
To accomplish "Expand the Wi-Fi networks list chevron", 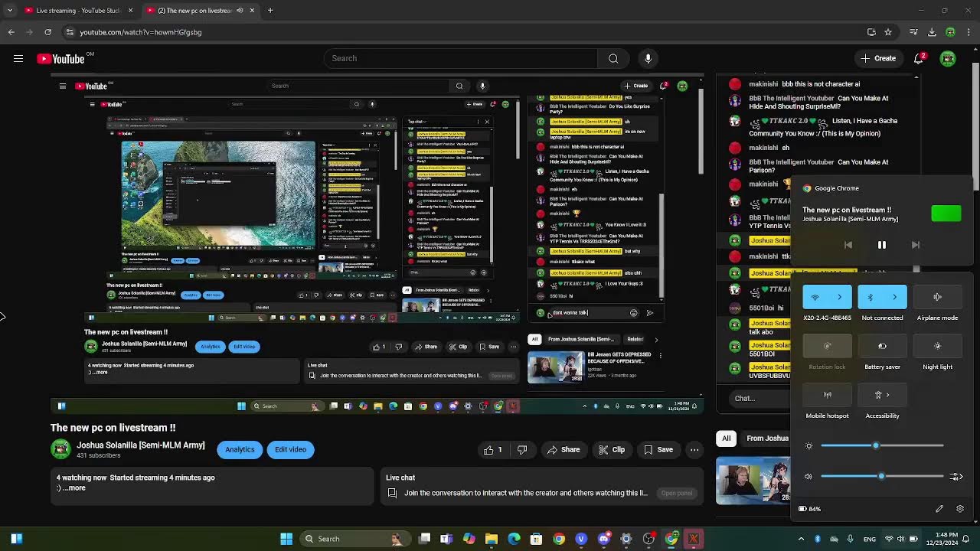I will tap(840, 297).
